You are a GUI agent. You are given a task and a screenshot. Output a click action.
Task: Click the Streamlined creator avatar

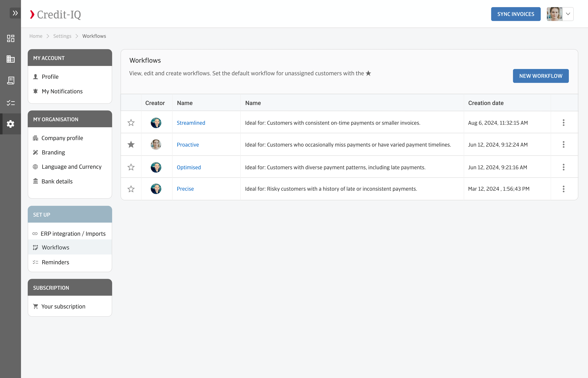[x=156, y=123]
